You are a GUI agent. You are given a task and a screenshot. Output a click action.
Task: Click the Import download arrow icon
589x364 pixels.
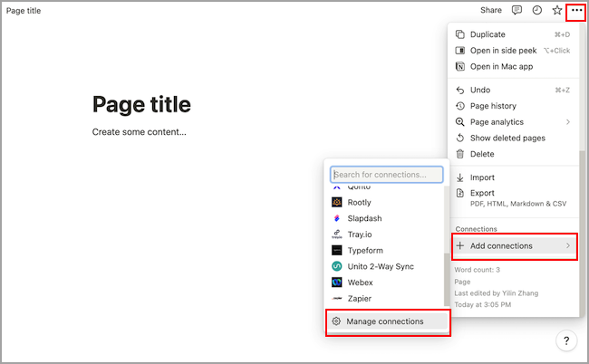click(459, 177)
